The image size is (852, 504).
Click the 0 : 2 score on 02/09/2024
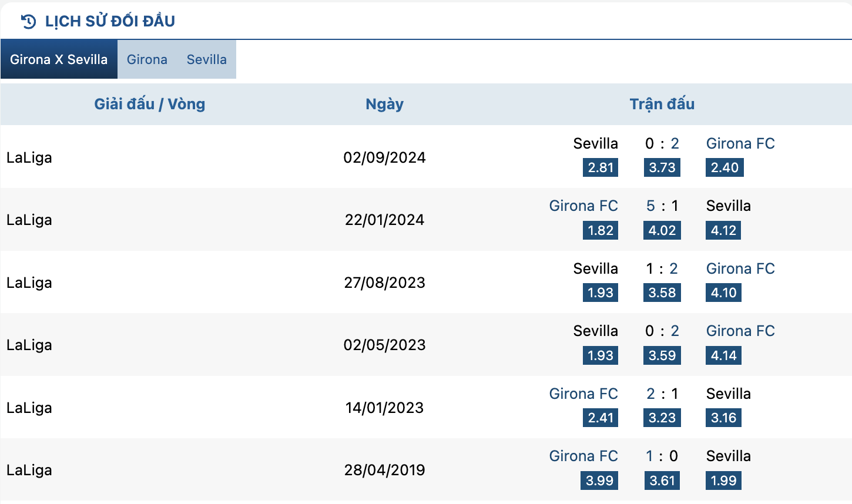point(662,143)
